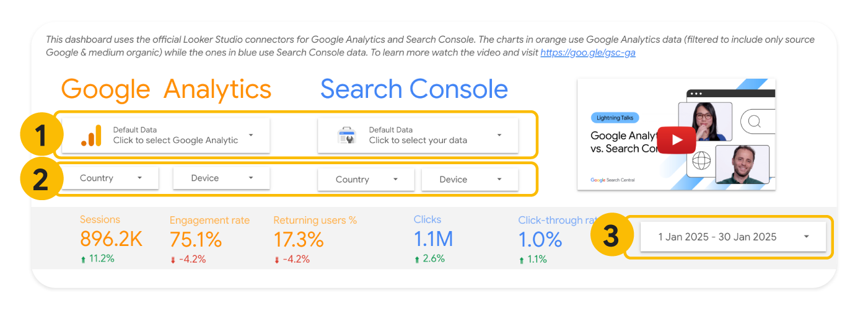Expand the Analytics Device filter
Viewport: 868px width, 316px height.
click(x=250, y=178)
